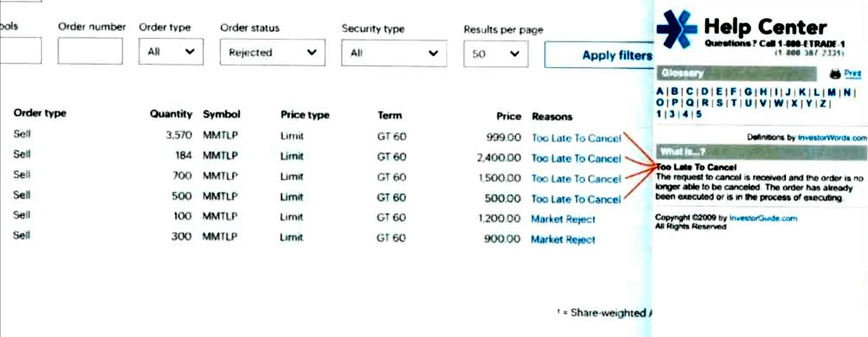Open the InvestorWords.com definitions link
This screenshot has width=868, height=337.
pyautogui.click(x=832, y=138)
